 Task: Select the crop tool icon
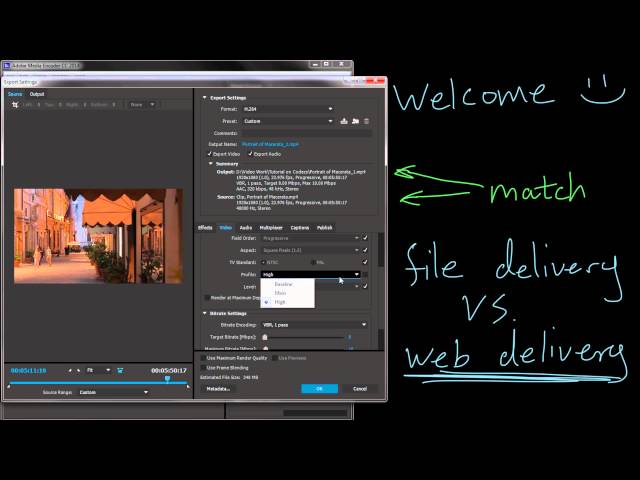(x=15, y=104)
